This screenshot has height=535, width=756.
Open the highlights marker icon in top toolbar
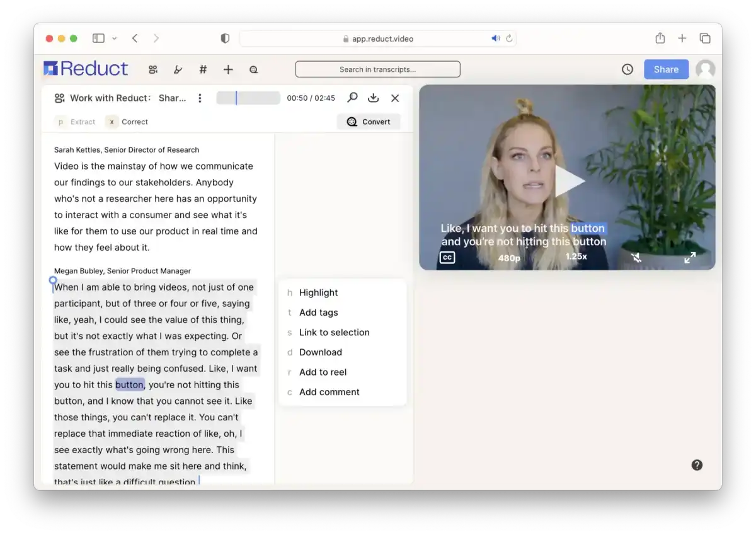(178, 70)
